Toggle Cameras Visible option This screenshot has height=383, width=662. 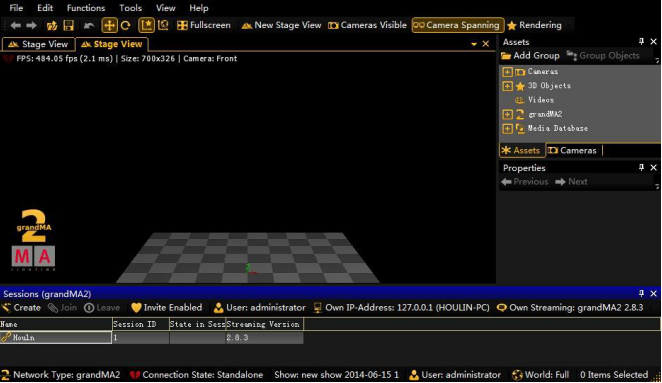click(x=367, y=25)
